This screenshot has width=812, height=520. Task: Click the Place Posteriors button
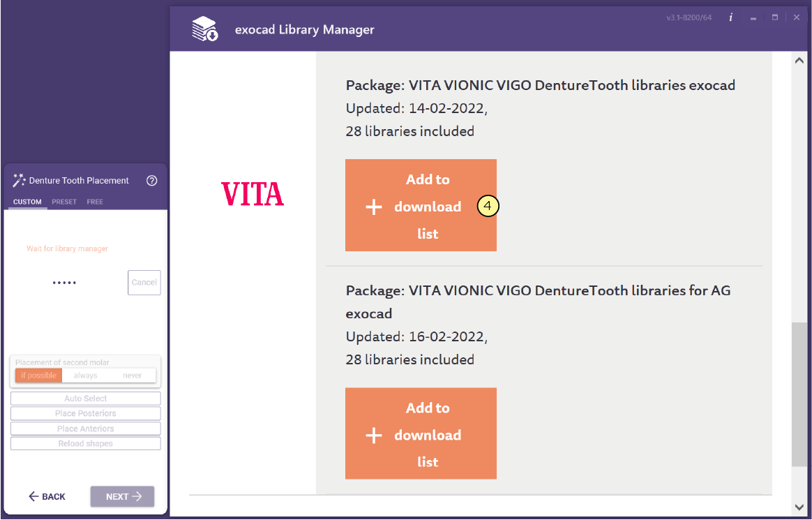click(85, 413)
